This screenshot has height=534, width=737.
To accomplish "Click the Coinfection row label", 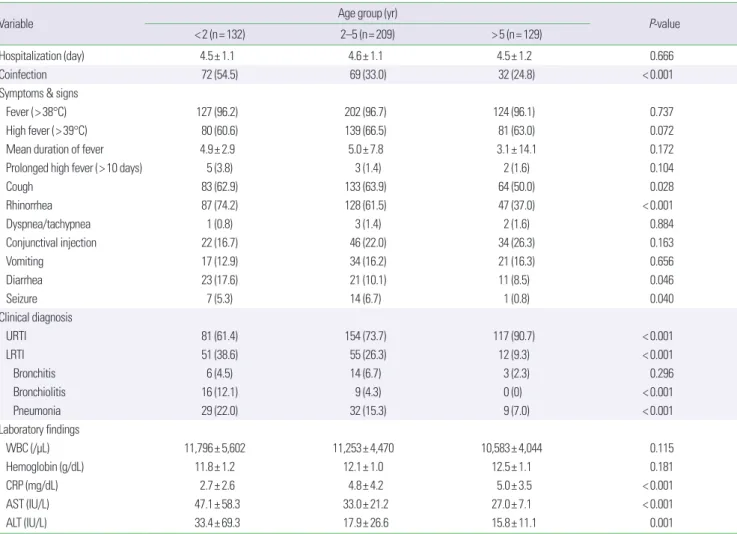I will (x=23, y=74).
